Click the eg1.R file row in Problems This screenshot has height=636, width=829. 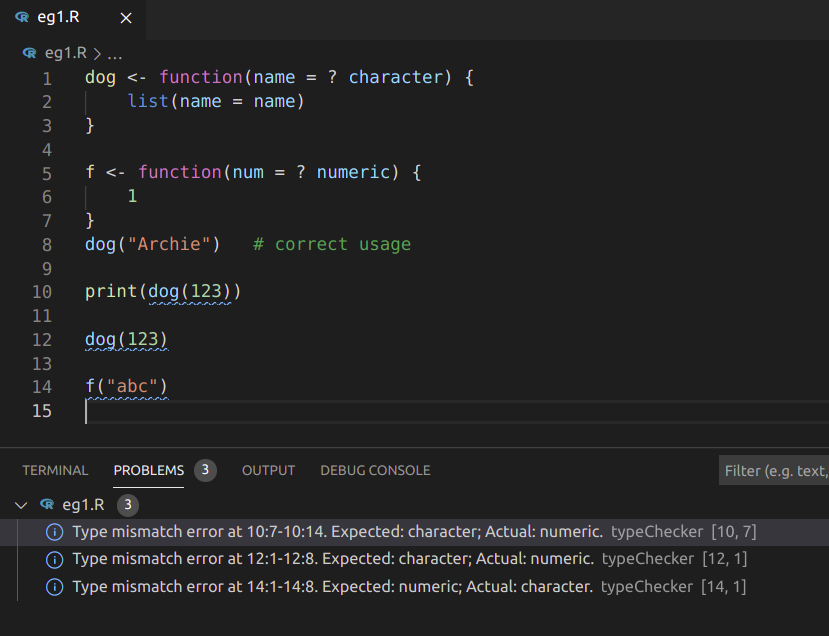pos(414,505)
